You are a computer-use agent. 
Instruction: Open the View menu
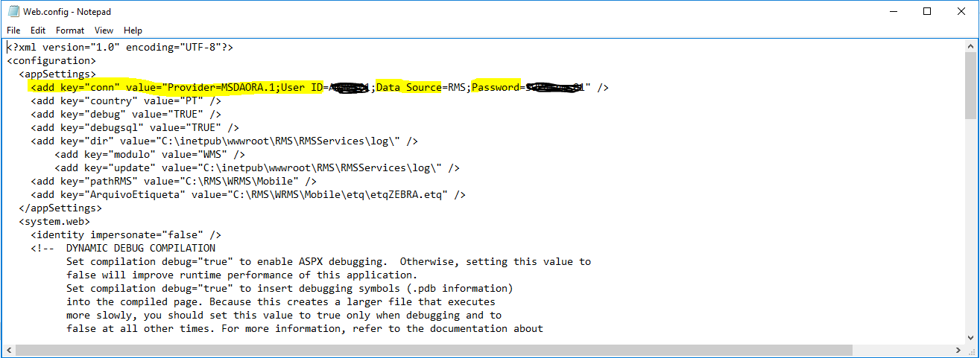(x=104, y=31)
